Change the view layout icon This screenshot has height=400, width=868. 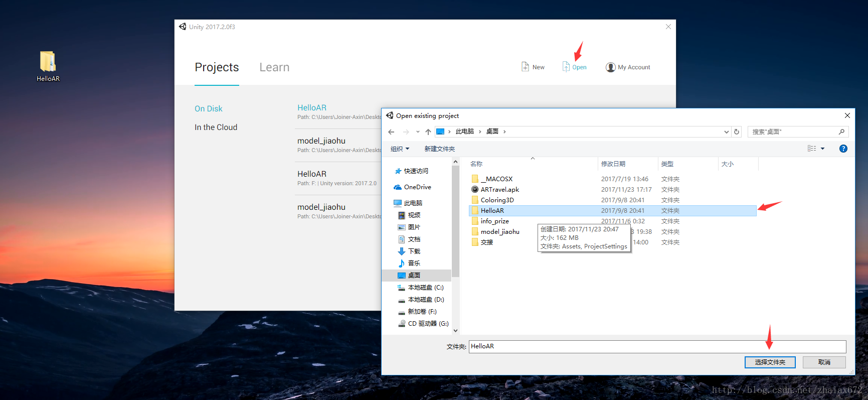click(812, 149)
